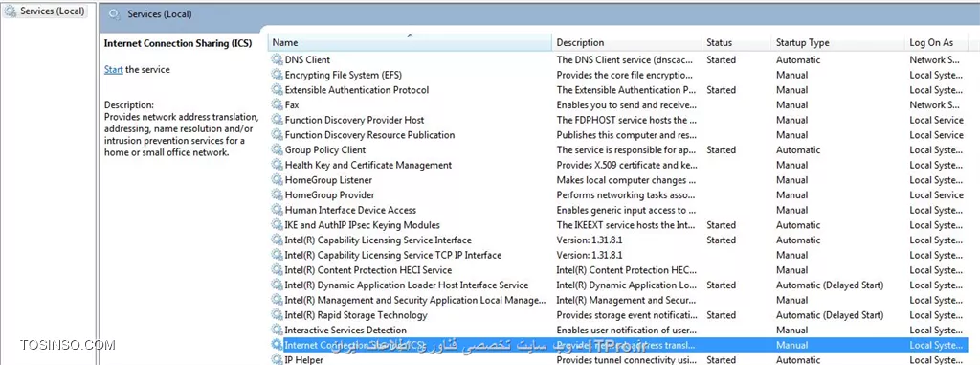Select Encrypting File System (EFS) service name

344,75
